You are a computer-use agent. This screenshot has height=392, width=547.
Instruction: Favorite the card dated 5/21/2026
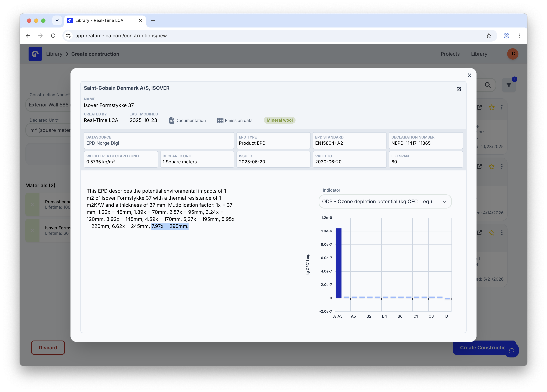coord(491,233)
